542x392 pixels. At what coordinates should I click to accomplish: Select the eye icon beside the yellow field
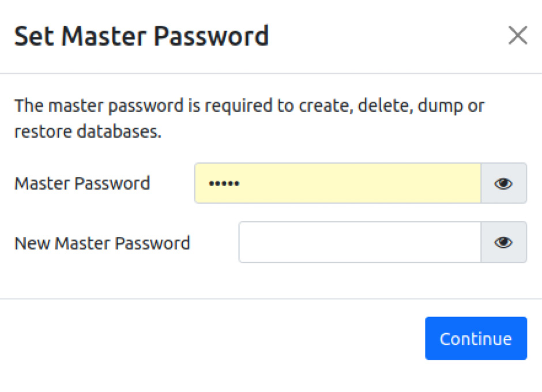(503, 183)
